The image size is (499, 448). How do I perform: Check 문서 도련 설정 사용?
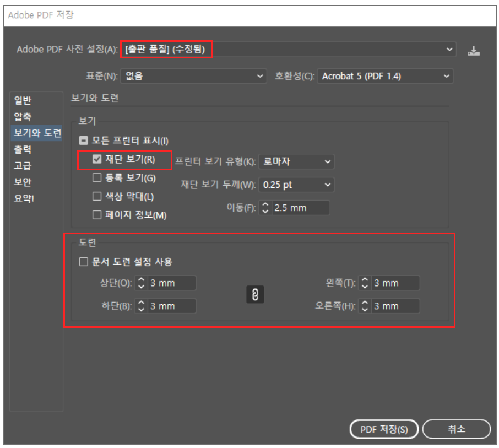click(83, 262)
